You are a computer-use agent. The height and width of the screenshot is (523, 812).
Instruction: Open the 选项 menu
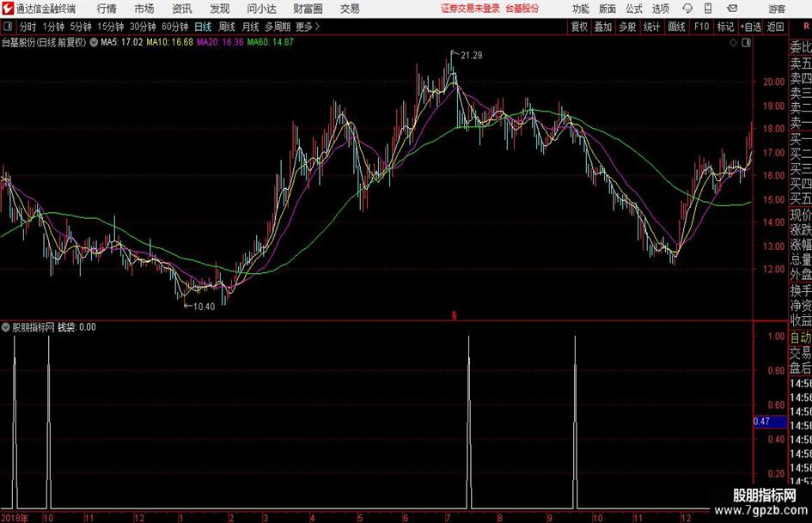click(x=660, y=9)
